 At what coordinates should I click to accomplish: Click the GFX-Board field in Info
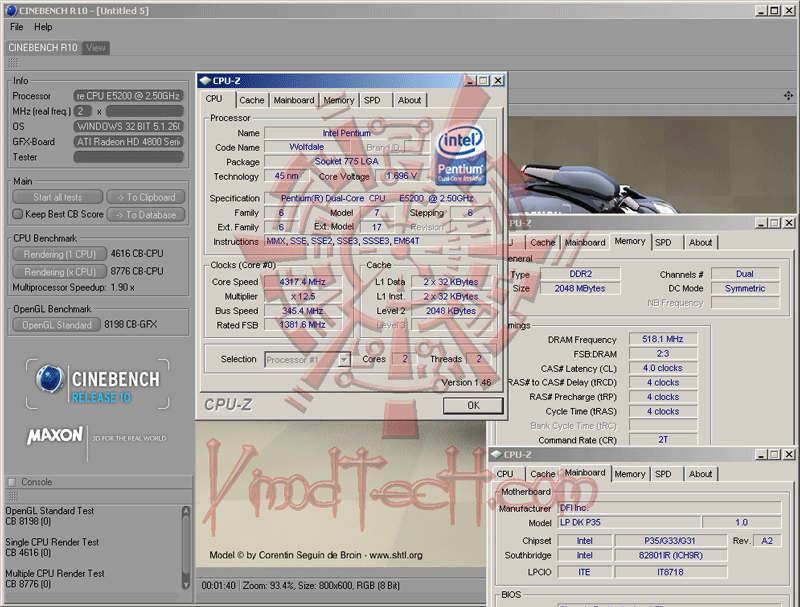[129, 142]
